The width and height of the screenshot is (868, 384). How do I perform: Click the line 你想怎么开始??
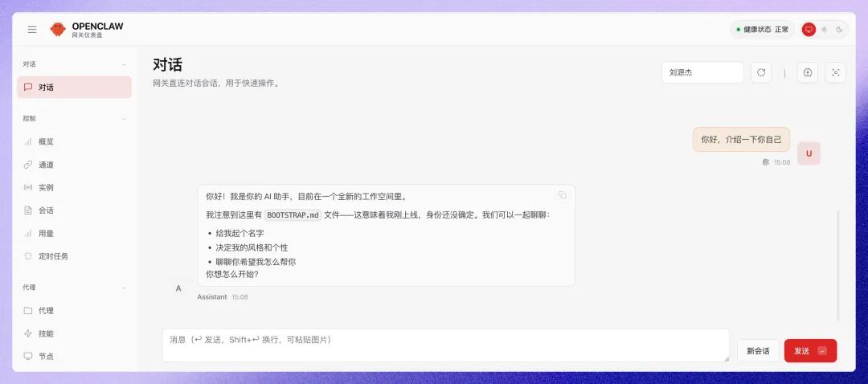coord(232,274)
